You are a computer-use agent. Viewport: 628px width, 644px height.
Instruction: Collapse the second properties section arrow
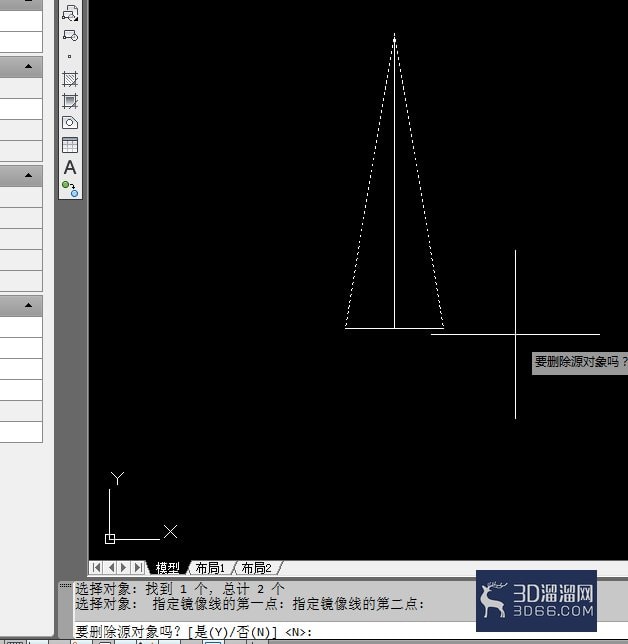28,175
